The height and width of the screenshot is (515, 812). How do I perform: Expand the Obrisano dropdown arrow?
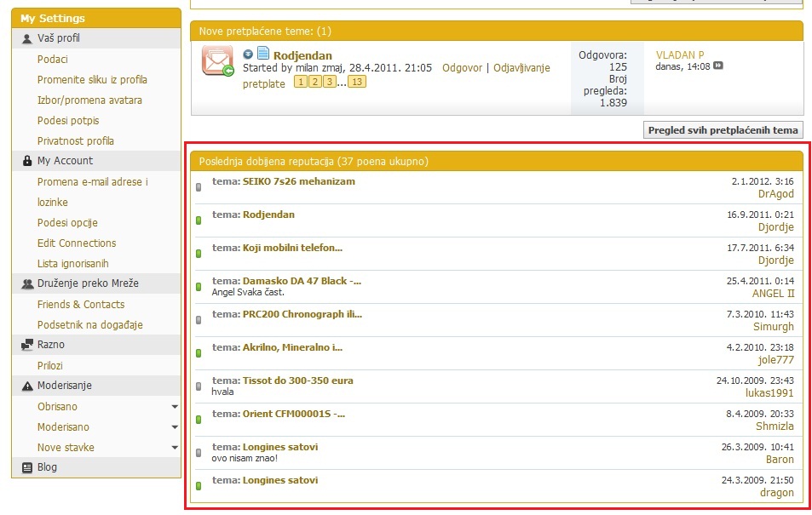175,407
